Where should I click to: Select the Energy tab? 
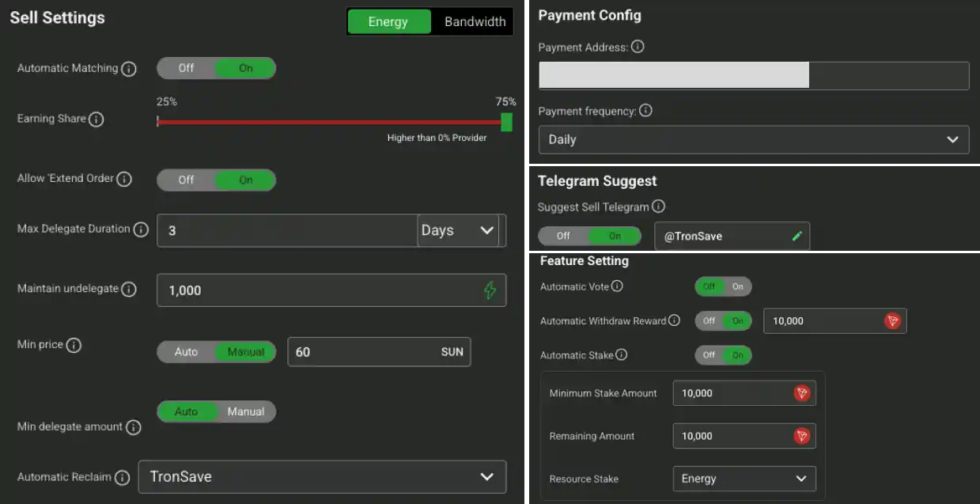388,21
